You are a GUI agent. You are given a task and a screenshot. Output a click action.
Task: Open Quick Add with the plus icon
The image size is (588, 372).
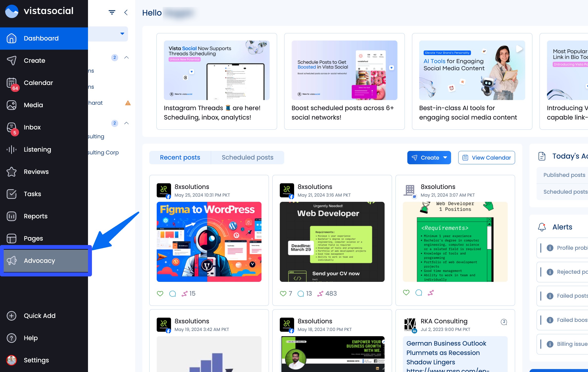(x=11, y=316)
